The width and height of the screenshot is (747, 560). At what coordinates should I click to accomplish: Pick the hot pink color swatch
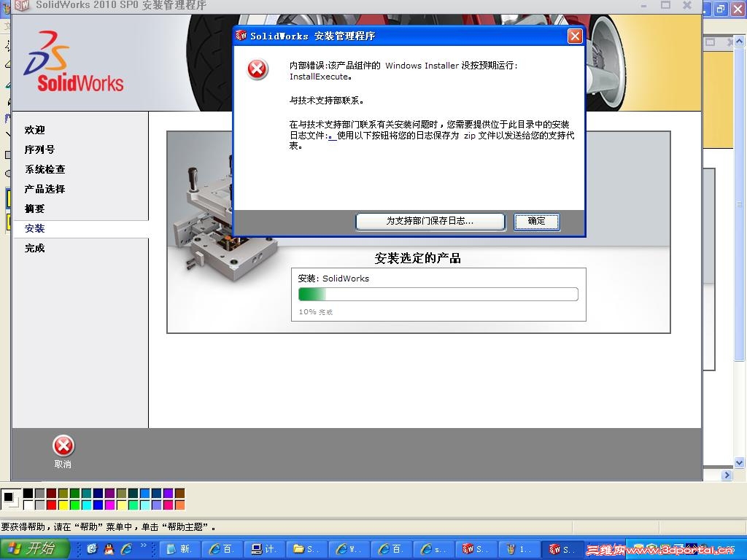pos(169,505)
